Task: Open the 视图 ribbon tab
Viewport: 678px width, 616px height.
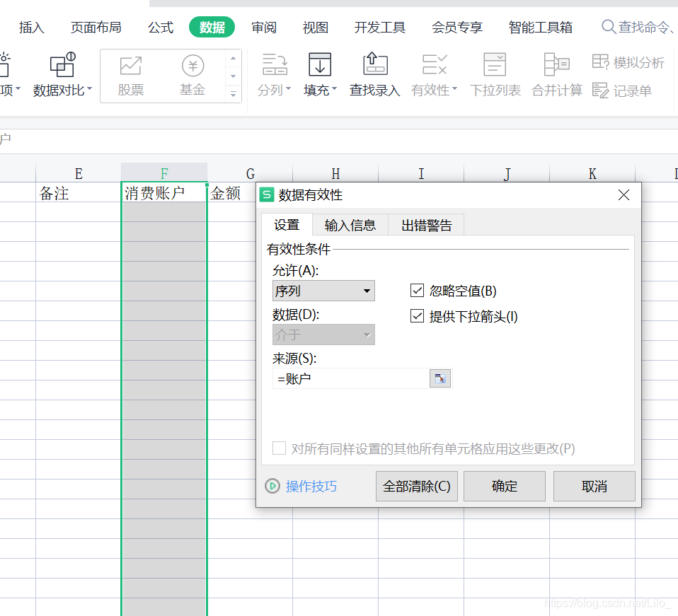Action: coord(315,27)
